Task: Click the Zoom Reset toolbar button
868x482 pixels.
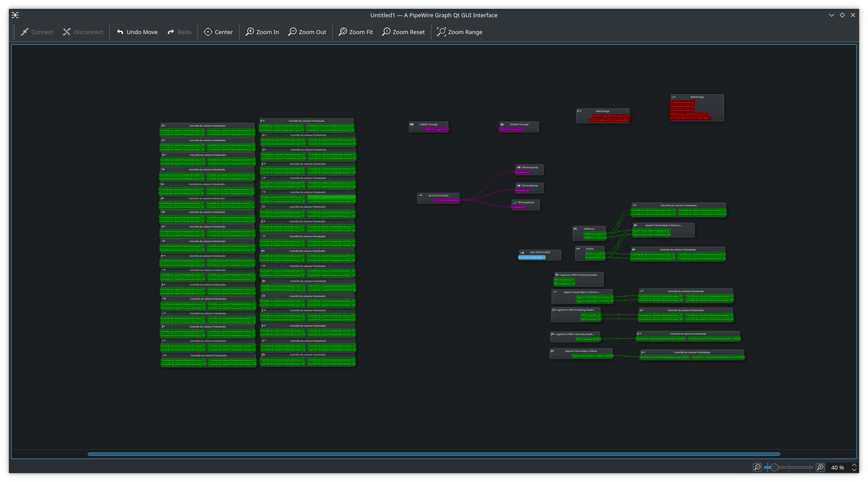Action: pyautogui.click(x=403, y=32)
